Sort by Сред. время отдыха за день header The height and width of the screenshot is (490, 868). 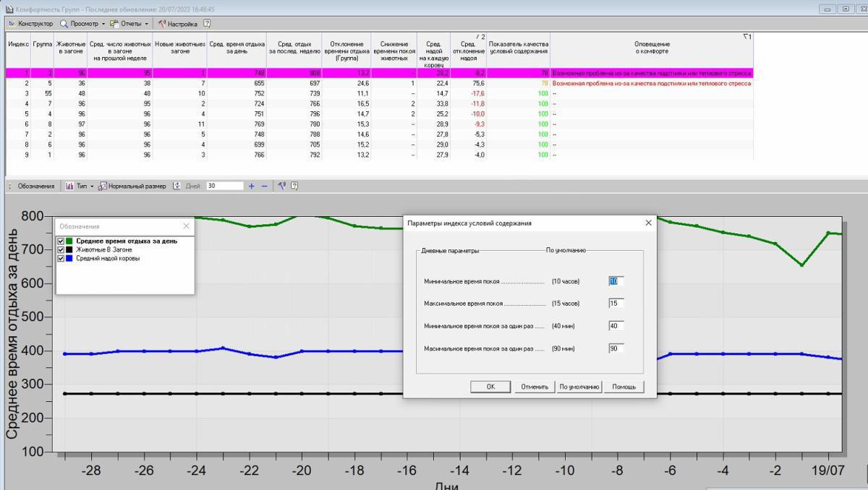pyautogui.click(x=237, y=49)
